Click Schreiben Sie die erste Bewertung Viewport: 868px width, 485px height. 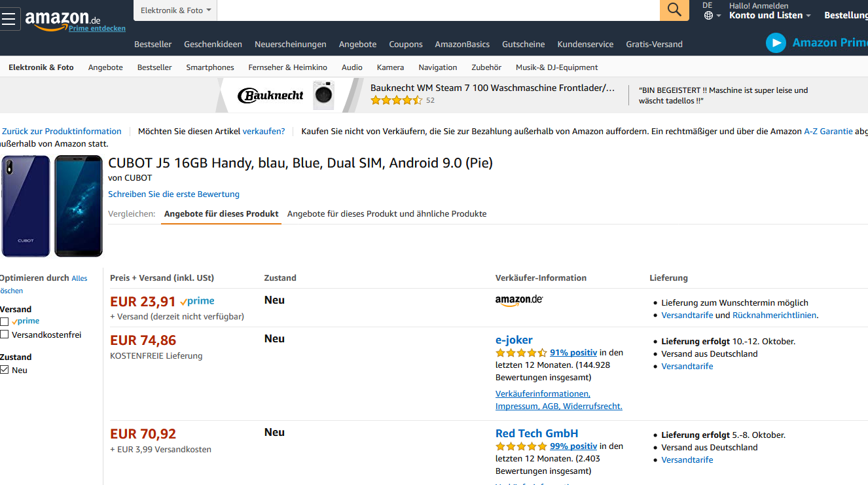coord(173,194)
